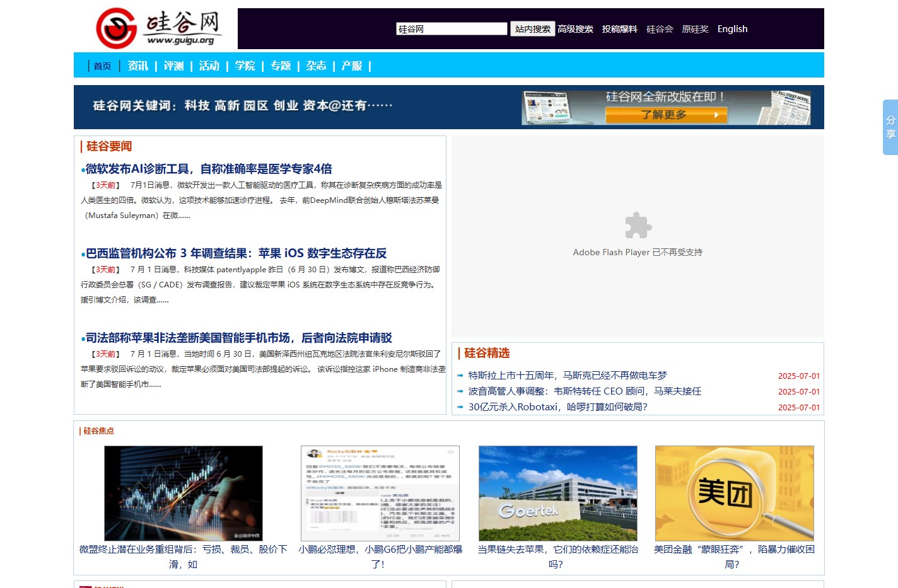Image resolution: width=898 pixels, height=588 pixels.
Task: Open headline 微软发布AI诊断工具
Action: tap(209, 169)
